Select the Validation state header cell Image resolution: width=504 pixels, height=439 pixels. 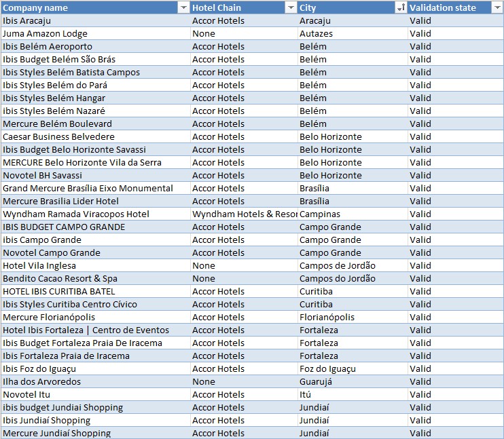[447, 7]
